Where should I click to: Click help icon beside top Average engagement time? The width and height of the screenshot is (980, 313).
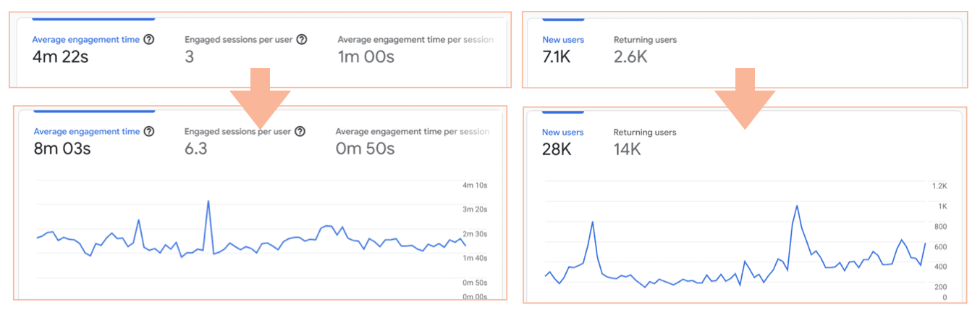pyautogui.click(x=148, y=40)
